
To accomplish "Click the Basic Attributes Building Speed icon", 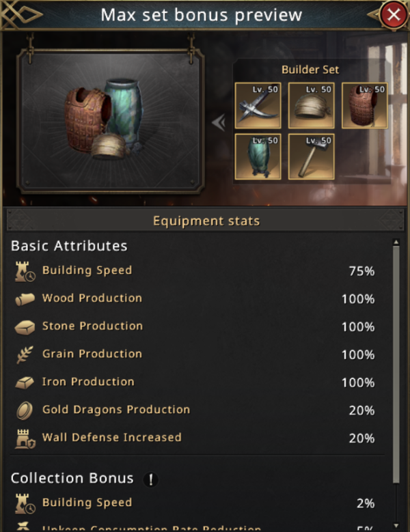I will pos(25,272).
